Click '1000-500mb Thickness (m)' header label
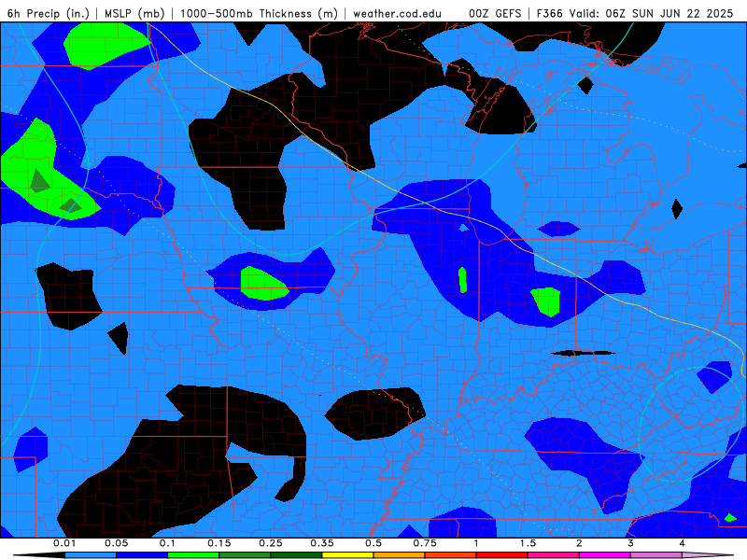 click(x=259, y=13)
